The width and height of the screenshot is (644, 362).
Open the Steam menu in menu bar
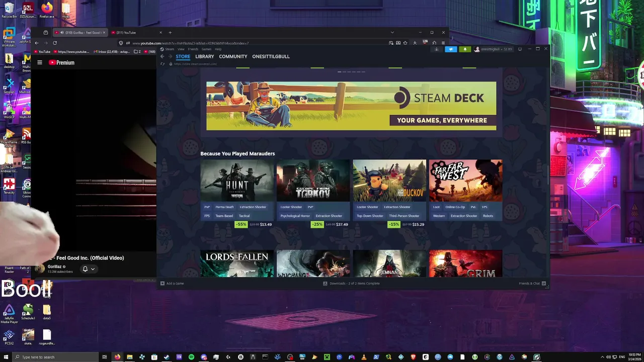click(x=170, y=49)
